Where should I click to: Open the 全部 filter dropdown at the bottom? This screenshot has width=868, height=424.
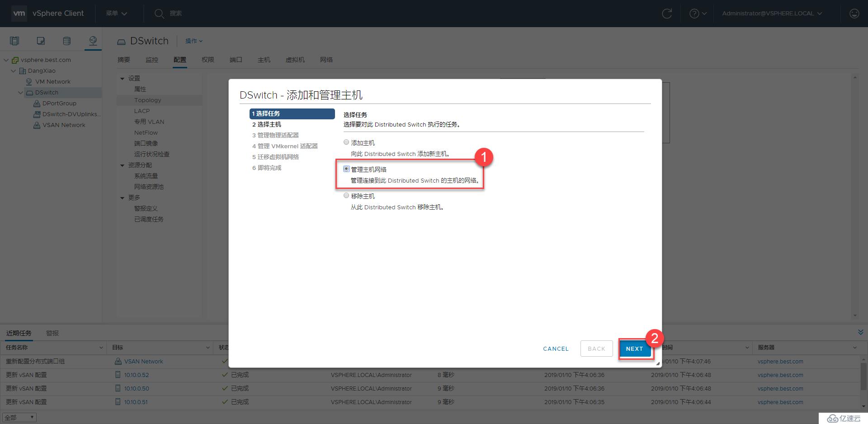[x=19, y=418]
